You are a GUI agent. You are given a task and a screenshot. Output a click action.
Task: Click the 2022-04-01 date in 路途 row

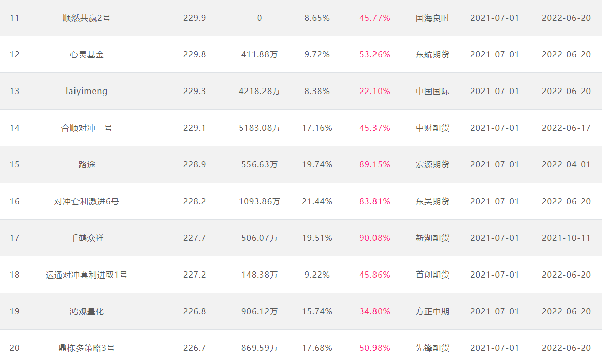[x=566, y=164]
